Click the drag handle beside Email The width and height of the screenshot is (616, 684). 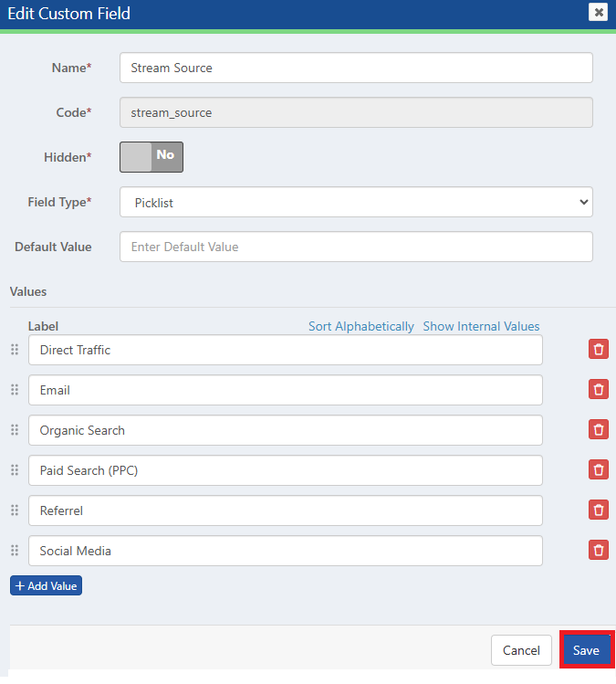point(15,390)
